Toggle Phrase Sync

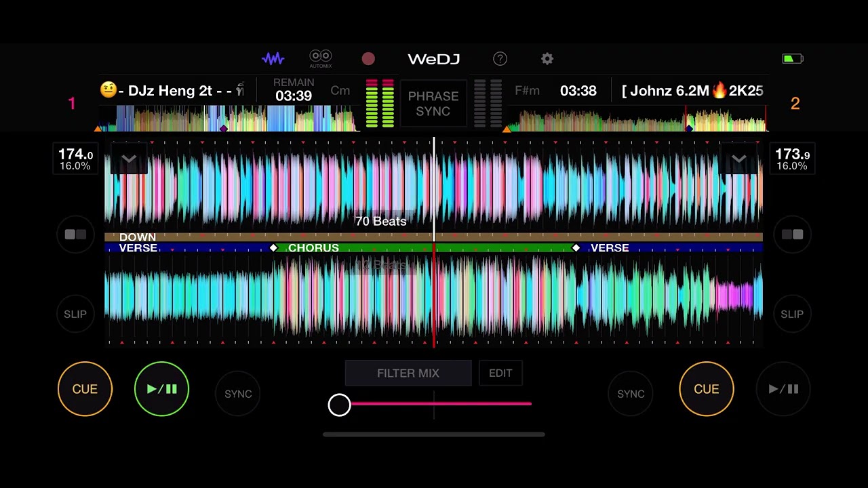(x=433, y=104)
